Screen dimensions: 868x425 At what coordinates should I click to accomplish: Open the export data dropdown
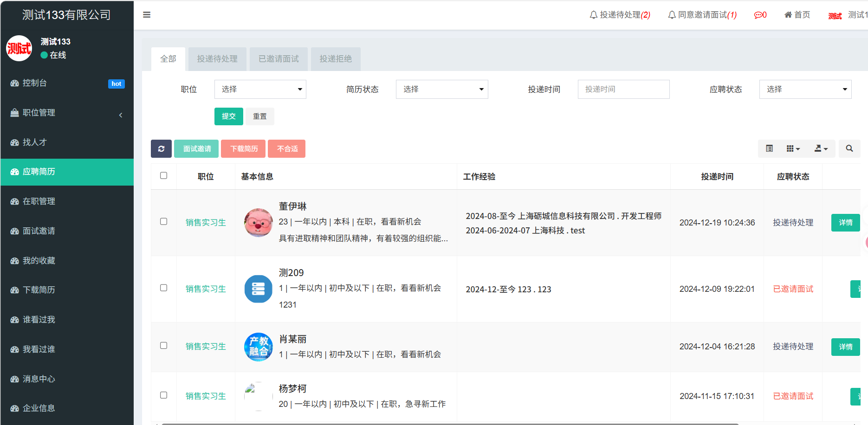821,149
